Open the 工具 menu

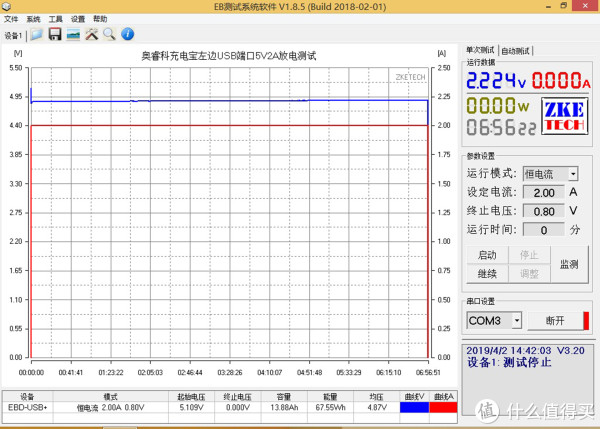(55, 19)
